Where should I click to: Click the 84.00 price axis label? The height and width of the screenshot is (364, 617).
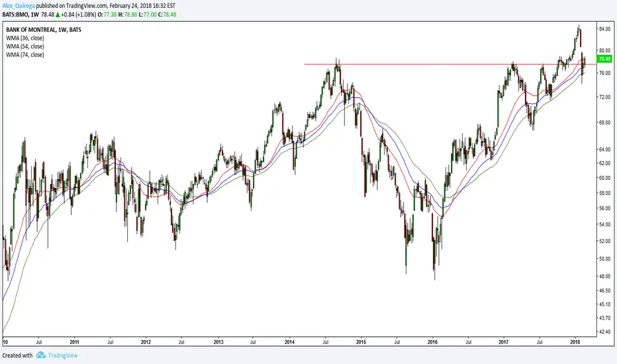click(x=604, y=29)
